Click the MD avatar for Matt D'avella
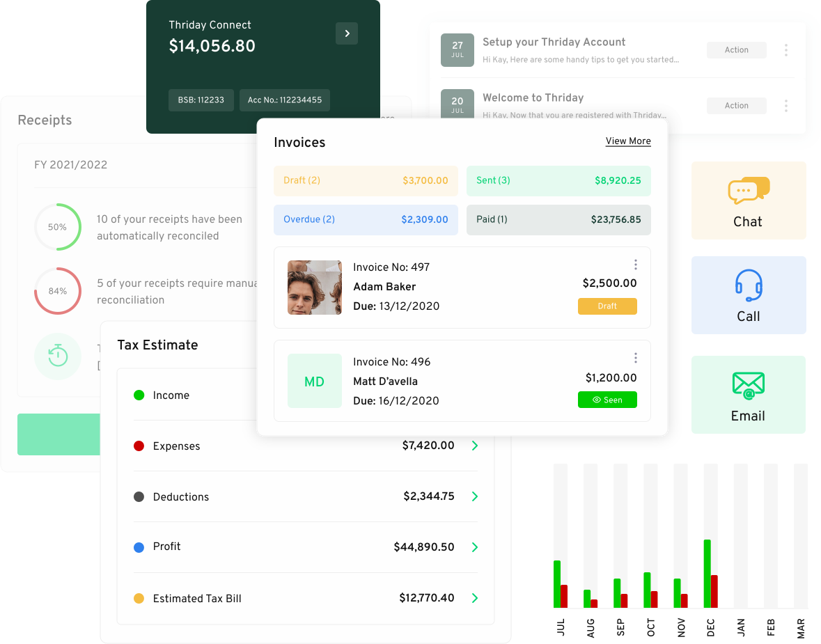 coord(315,381)
